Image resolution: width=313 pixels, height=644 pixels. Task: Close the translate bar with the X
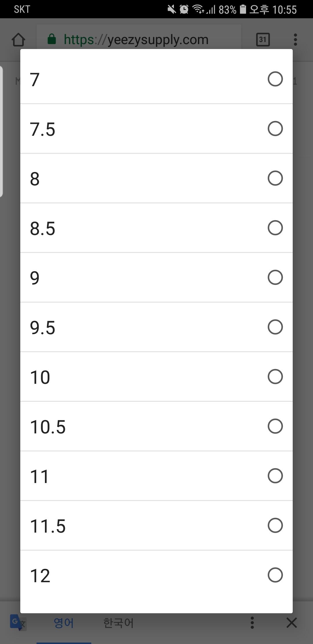(x=292, y=623)
